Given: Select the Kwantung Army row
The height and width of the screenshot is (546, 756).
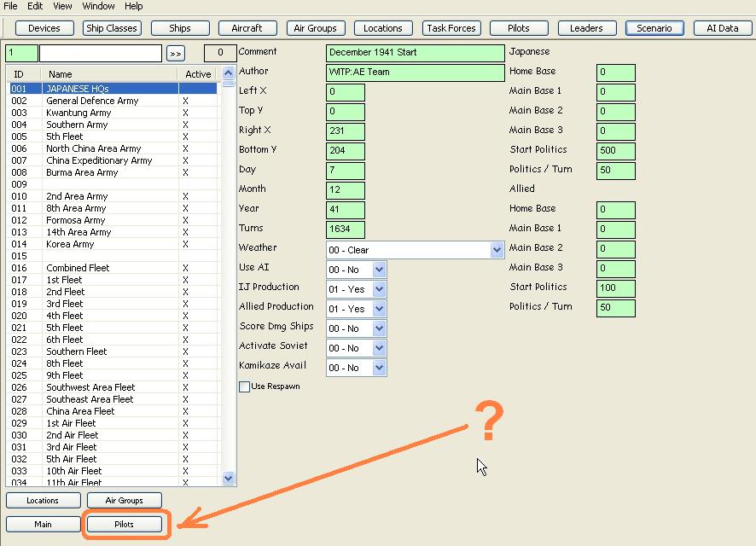Looking at the screenshot, I should click(113, 113).
